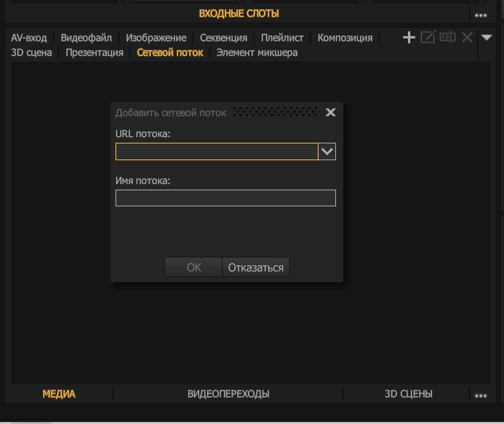Focus the Имя потока input field

pos(225,198)
